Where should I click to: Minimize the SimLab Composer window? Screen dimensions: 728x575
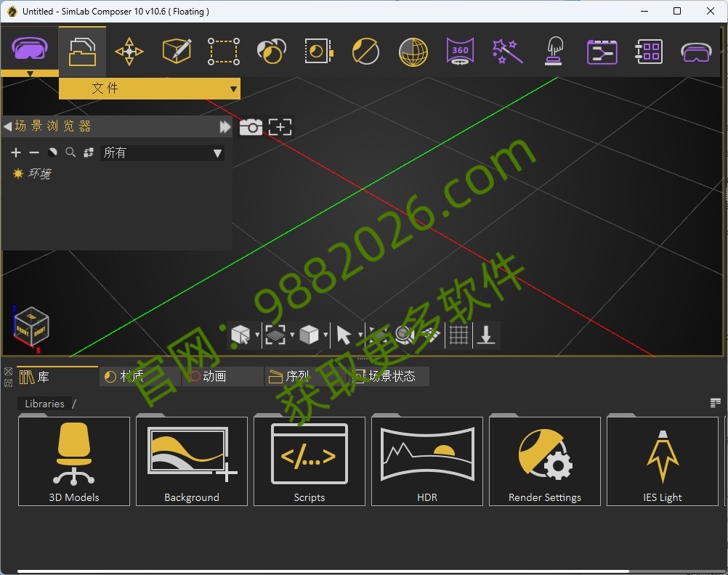[644, 11]
